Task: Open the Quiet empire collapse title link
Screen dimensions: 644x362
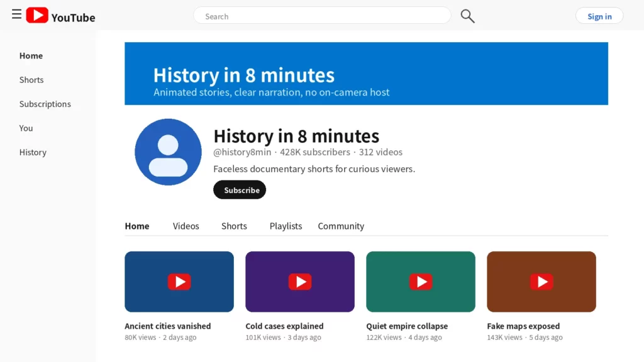Action: click(407, 326)
